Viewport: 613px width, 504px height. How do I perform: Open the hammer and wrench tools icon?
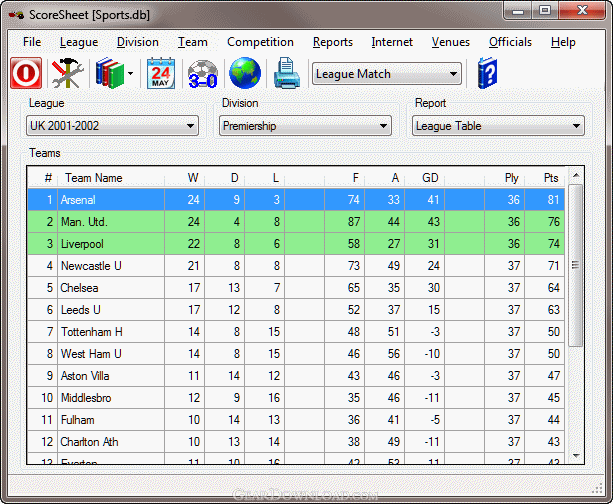tap(67, 73)
